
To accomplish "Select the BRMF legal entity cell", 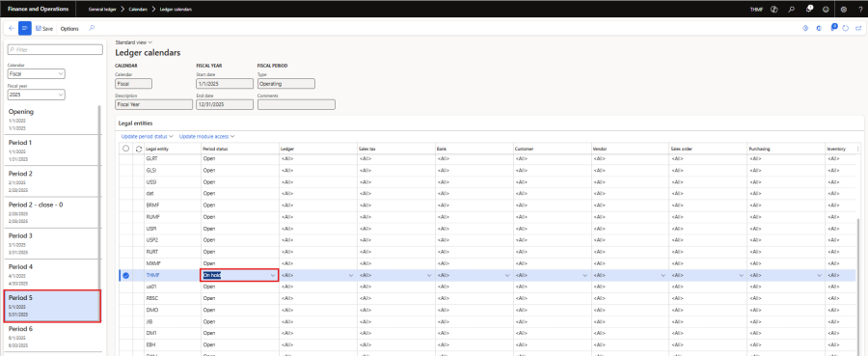I will pos(172,205).
